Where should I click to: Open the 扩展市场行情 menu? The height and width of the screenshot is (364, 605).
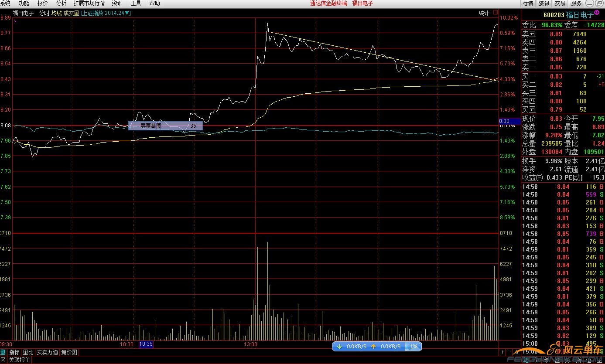pyautogui.click(x=89, y=3)
